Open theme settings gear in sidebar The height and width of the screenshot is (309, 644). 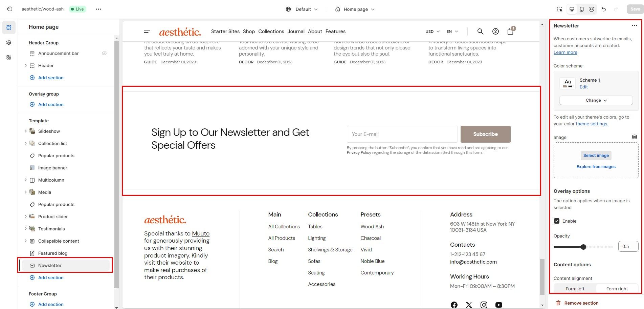[9, 42]
